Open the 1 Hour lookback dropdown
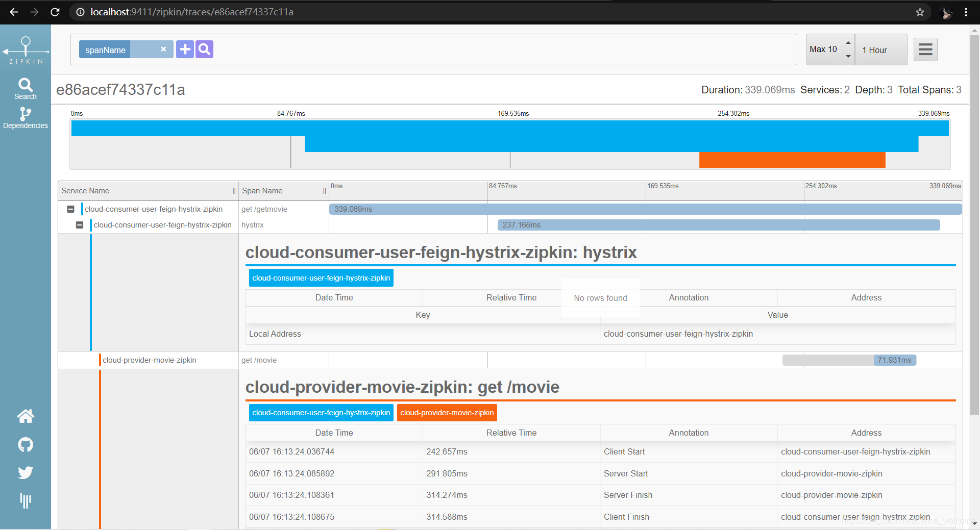The width and height of the screenshot is (980, 530). [881, 49]
